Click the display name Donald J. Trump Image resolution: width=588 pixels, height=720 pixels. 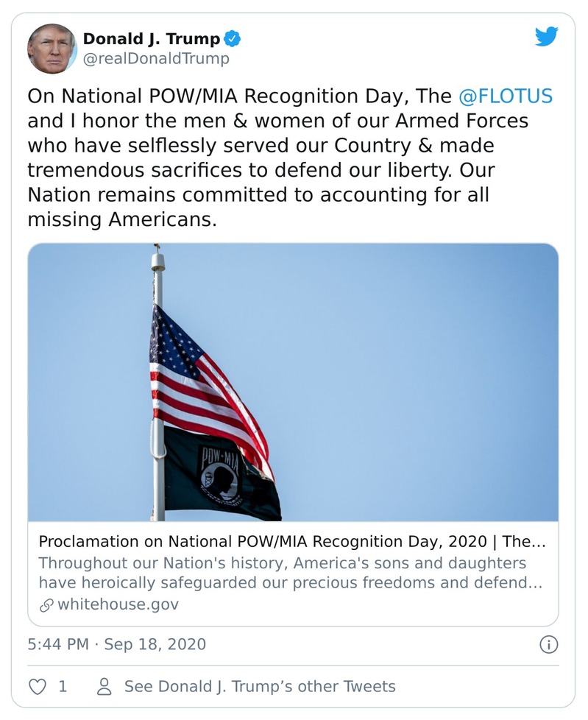[151, 39]
